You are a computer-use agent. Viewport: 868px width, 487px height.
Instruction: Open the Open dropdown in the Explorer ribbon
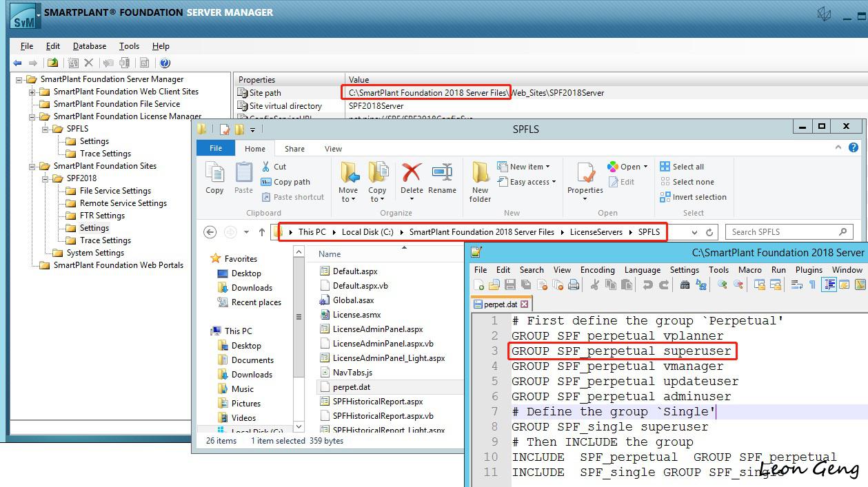[x=627, y=167]
